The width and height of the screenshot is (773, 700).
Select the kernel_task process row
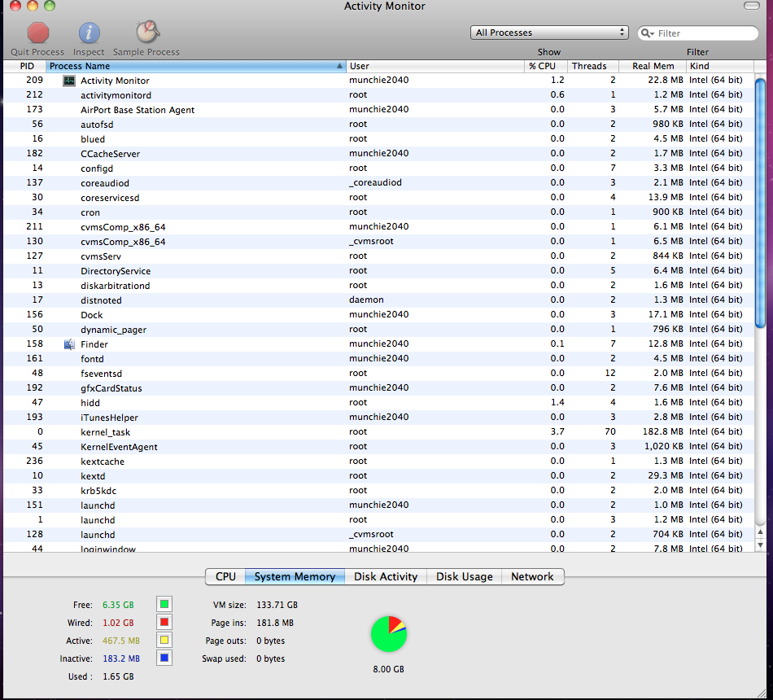click(378, 431)
